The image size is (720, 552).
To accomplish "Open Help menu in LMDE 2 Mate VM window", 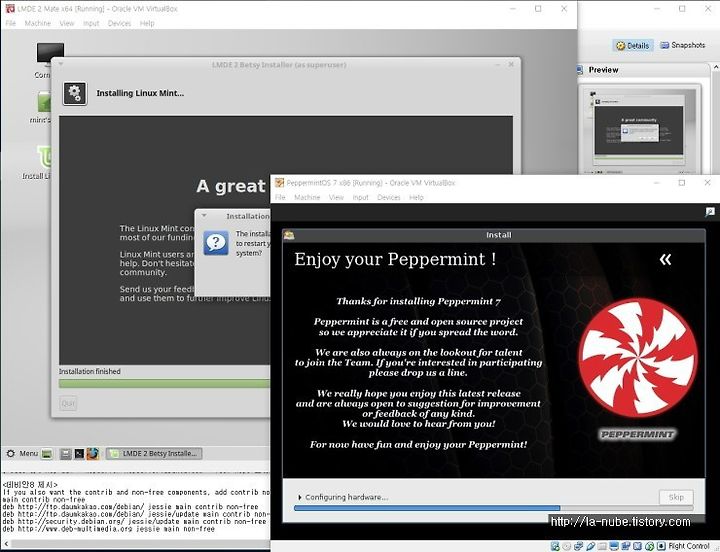I will (147, 23).
